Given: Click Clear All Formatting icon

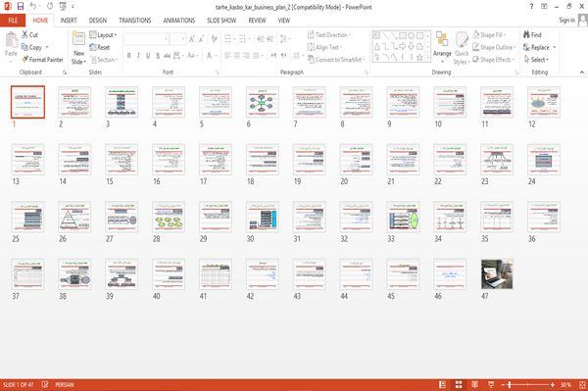Looking at the screenshot, I should point(214,38).
